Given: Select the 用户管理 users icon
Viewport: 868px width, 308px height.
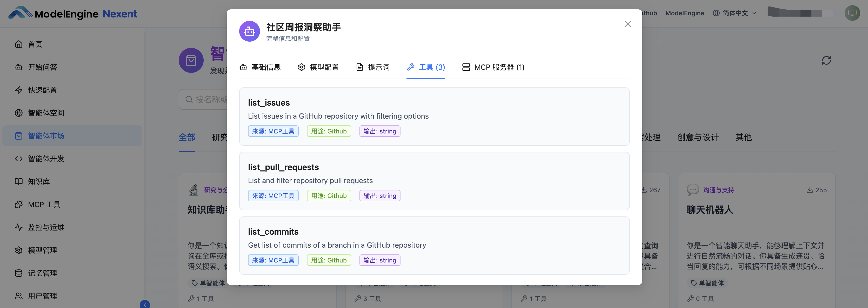Looking at the screenshot, I should click(19, 296).
